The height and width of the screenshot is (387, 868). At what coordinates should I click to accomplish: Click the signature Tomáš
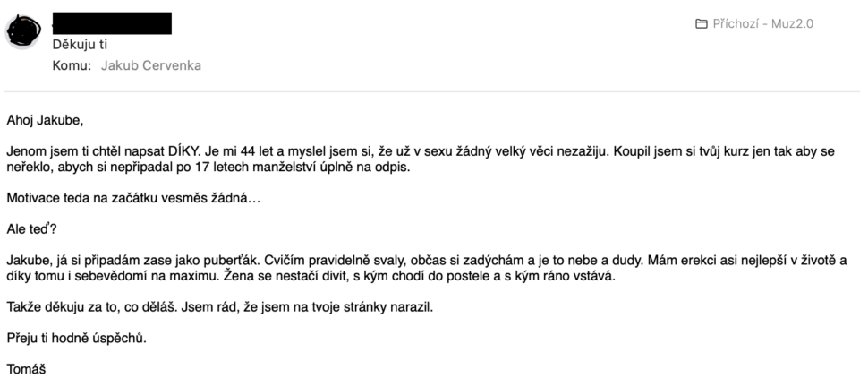[26, 369]
